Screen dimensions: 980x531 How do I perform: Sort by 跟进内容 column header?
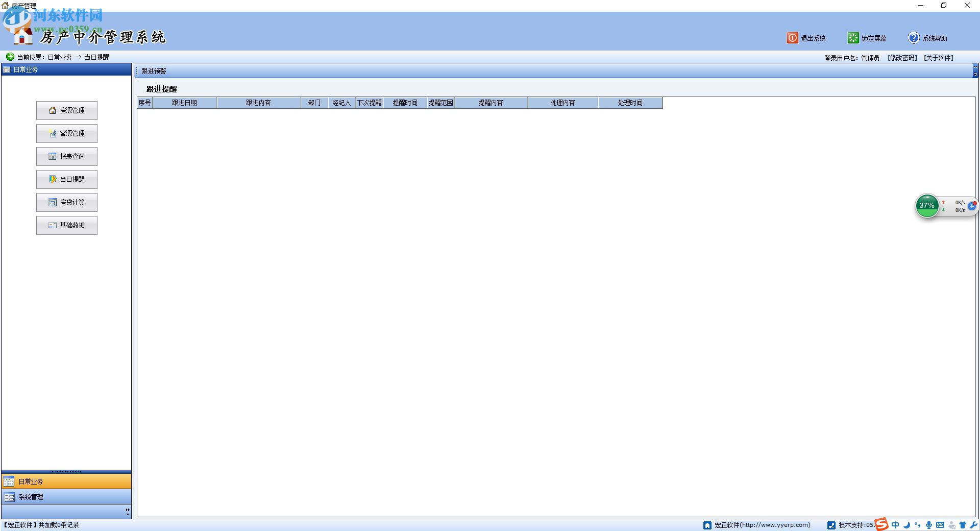[259, 103]
